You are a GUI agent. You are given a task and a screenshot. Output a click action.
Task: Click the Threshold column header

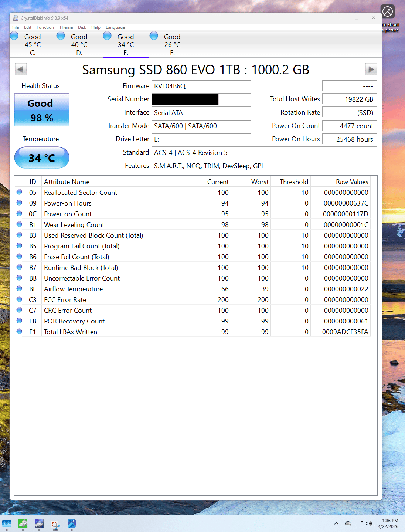click(x=290, y=182)
